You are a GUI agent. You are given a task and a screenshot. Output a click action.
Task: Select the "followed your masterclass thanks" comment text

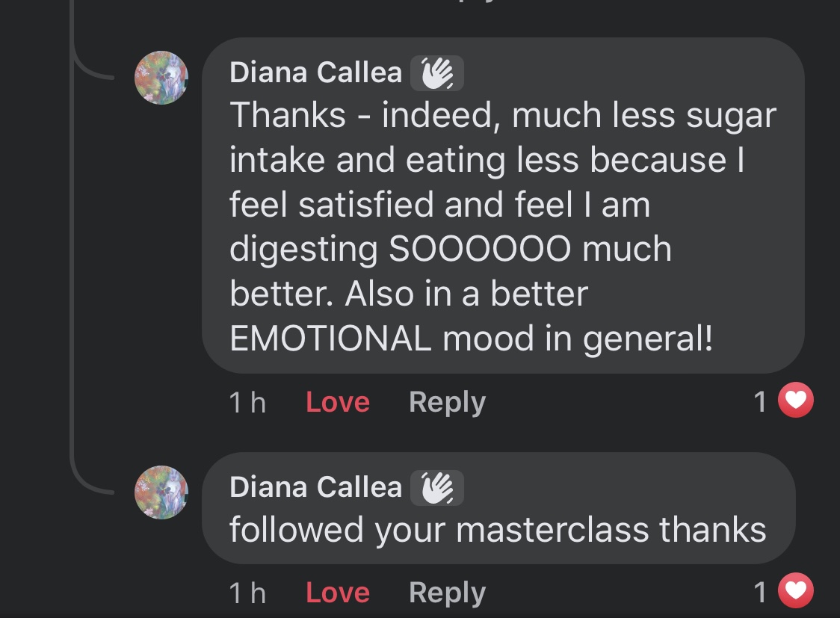click(x=498, y=530)
